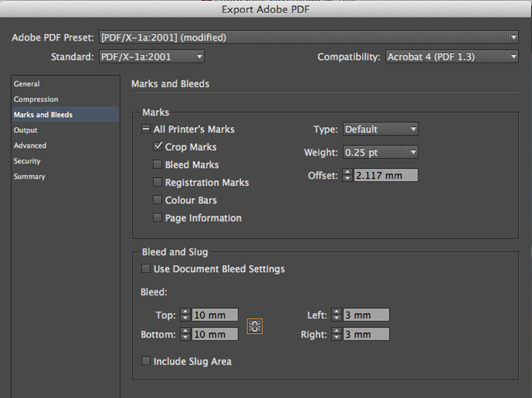Enable Registration Marks checkbox
The image size is (532, 398).
coord(157,182)
